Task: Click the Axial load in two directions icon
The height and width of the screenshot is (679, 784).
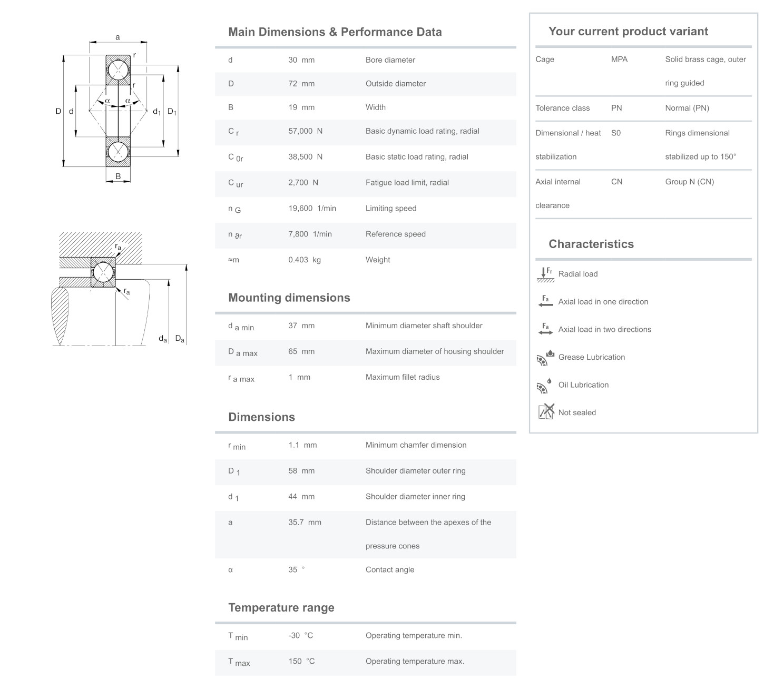Action: [x=545, y=329]
